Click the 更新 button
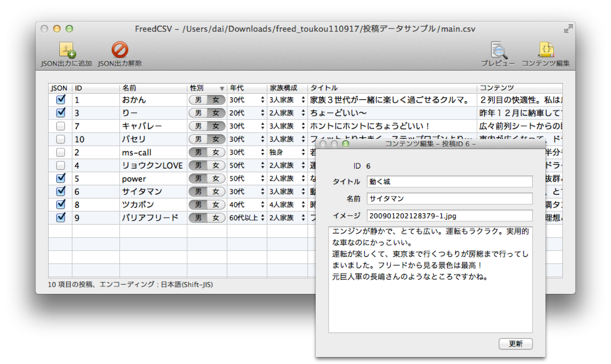Image resolution: width=611 pixels, height=364 pixels. click(x=515, y=344)
